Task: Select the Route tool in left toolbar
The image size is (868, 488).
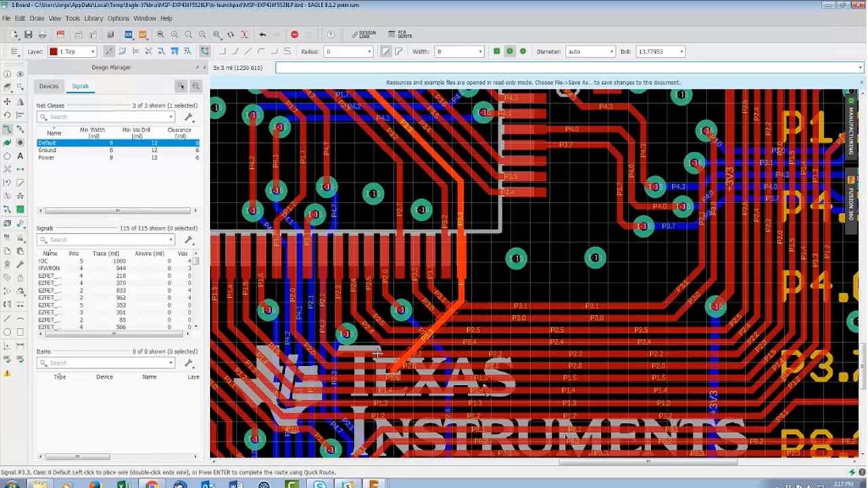Action: [x=7, y=129]
